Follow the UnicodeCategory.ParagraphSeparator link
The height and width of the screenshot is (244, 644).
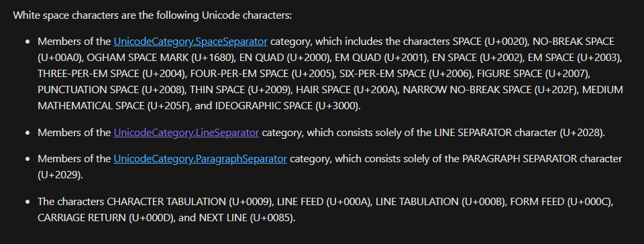click(x=200, y=159)
